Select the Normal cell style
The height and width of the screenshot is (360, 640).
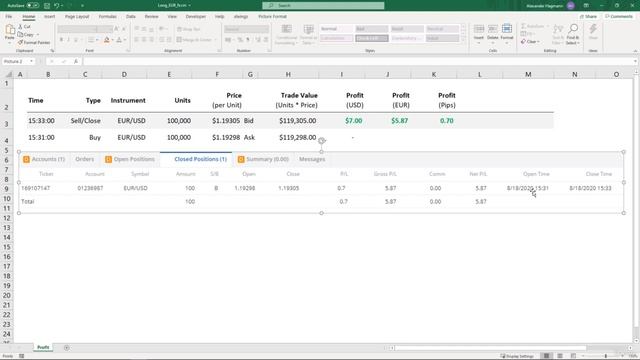[336, 29]
